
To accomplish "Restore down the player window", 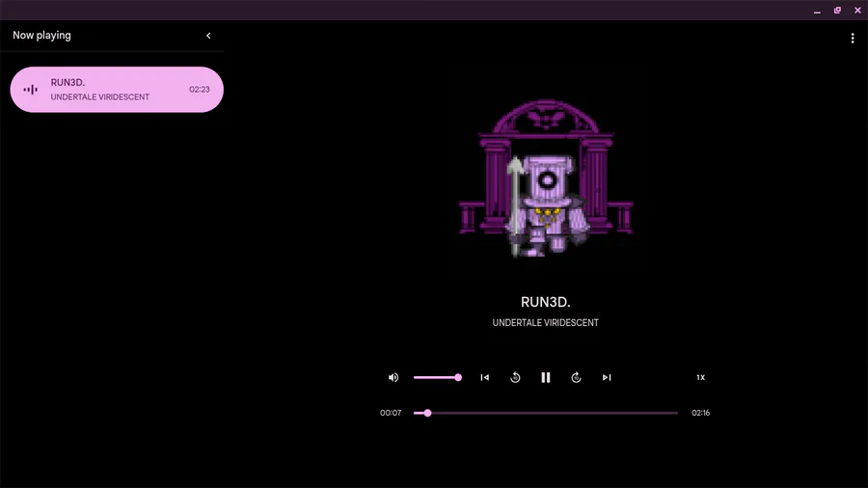I will tap(837, 10).
